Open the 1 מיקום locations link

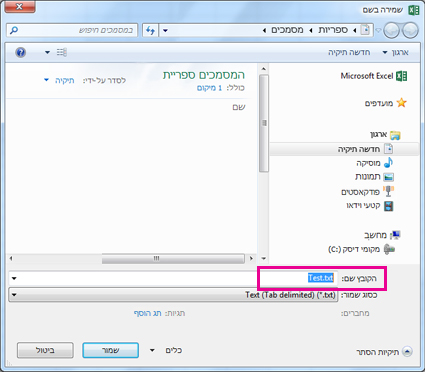[209, 88]
